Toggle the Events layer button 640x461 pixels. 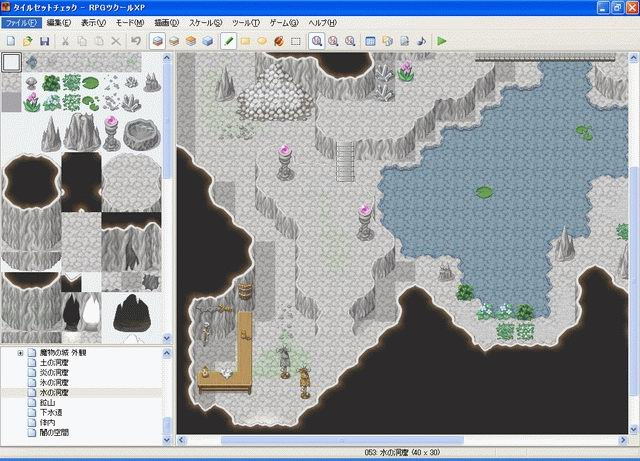click(x=208, y=41)
